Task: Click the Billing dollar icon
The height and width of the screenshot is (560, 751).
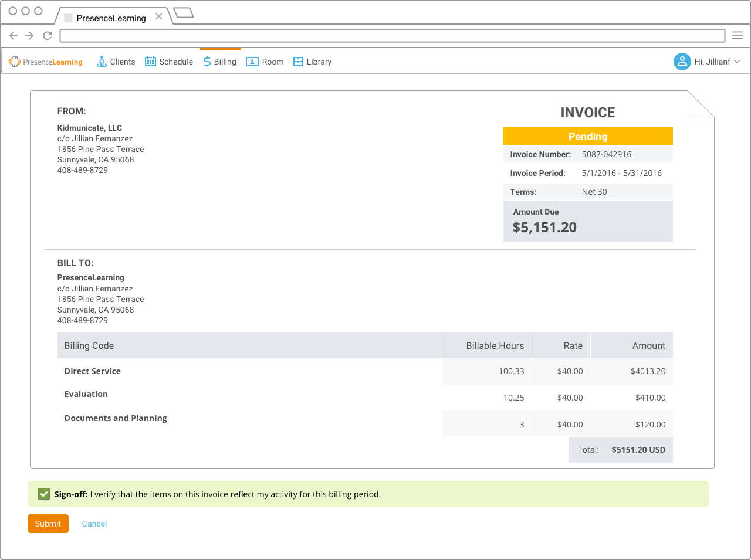Action: pyautogui.click(x=207, y=62)
